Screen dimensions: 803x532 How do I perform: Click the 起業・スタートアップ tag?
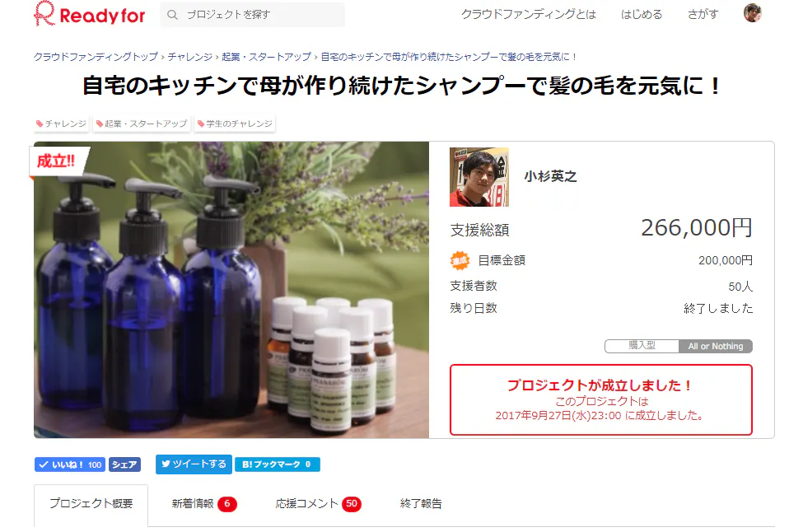tap(142, 124)
